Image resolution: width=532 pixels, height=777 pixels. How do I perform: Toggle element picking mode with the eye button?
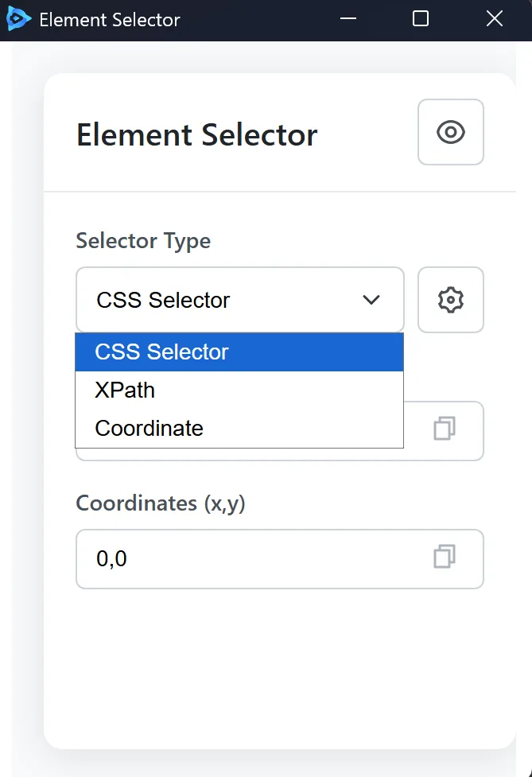point(450,132)
